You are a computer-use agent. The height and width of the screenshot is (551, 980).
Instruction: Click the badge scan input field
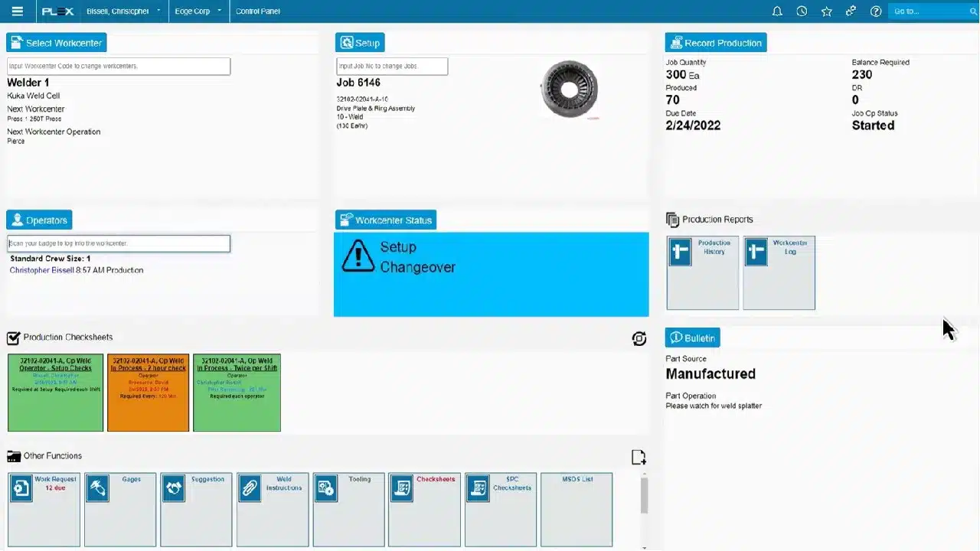(x=119, y=243)
